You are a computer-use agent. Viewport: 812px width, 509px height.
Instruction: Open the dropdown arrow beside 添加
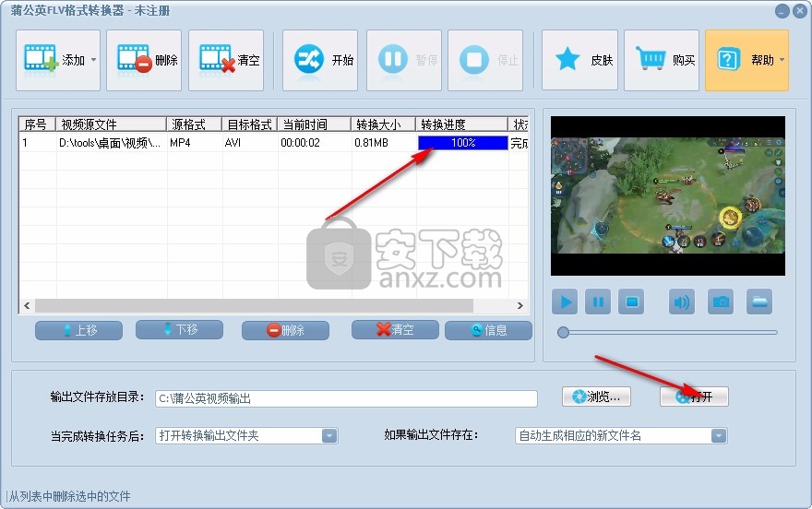pyautogui.click(x=94, y=60)
